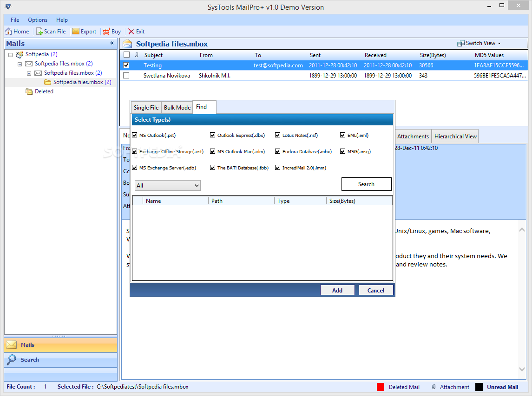Uncheck Eudora Database(.mbx) type
This screenshot has height=396, width=532.
point(278,151)
